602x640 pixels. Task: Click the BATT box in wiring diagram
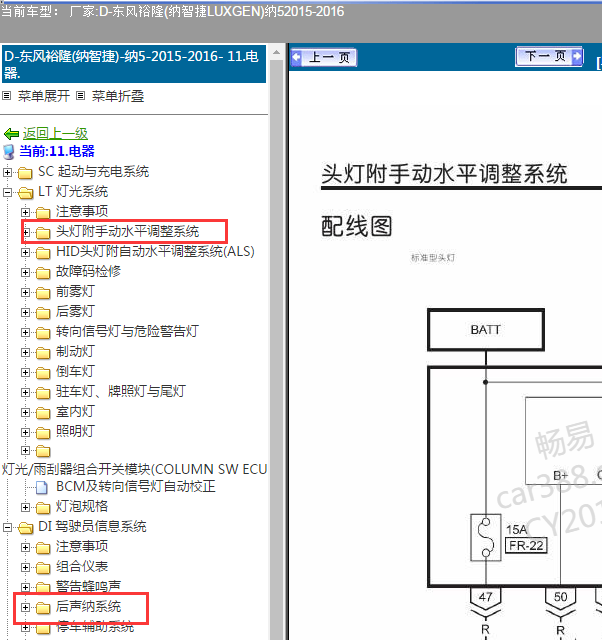click(486, 330)
